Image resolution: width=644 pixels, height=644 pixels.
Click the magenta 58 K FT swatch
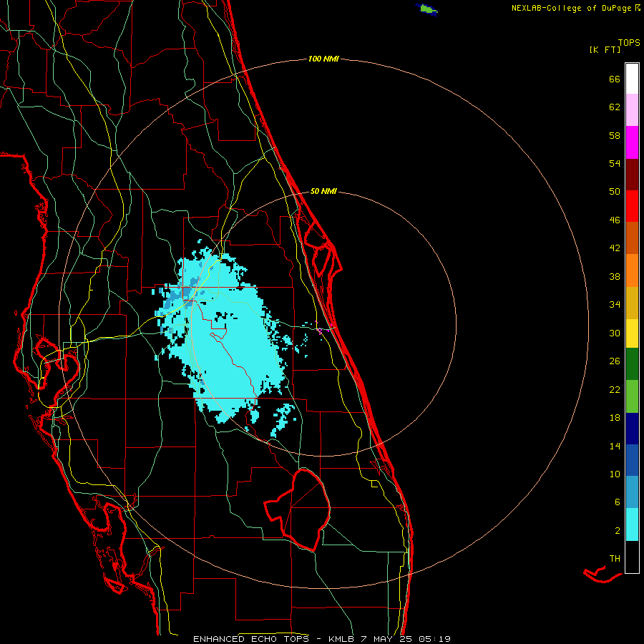coord(632,142)
